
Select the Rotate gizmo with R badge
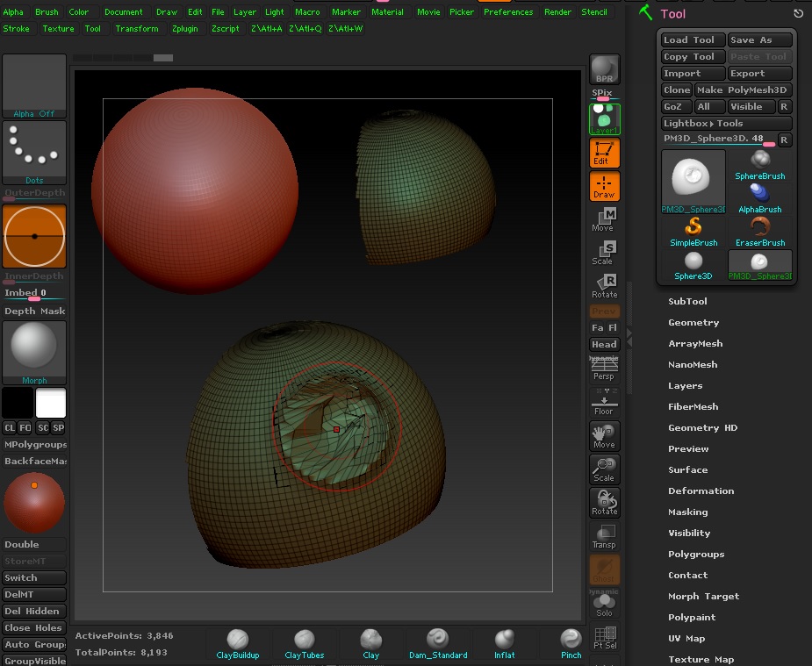click(x=604, y=286)
